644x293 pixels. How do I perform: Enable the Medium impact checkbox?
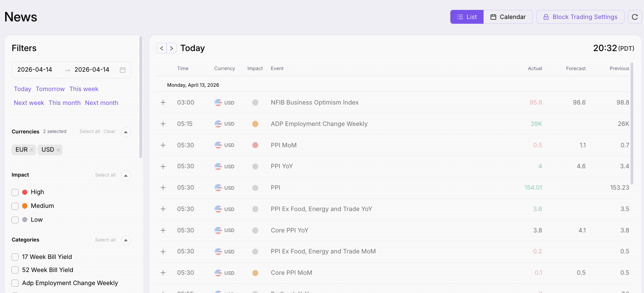pyautogui.click(x=15, y=206)
